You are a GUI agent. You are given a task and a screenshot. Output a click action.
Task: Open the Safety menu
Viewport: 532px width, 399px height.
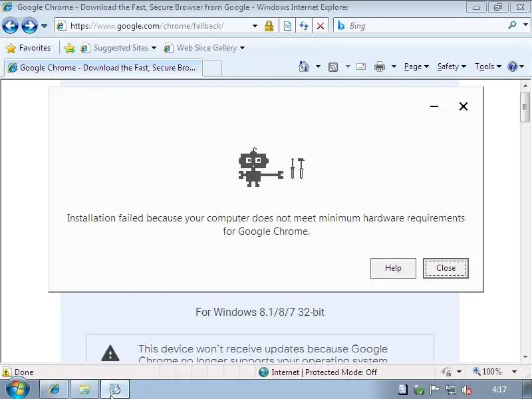[x=452, y=66]
